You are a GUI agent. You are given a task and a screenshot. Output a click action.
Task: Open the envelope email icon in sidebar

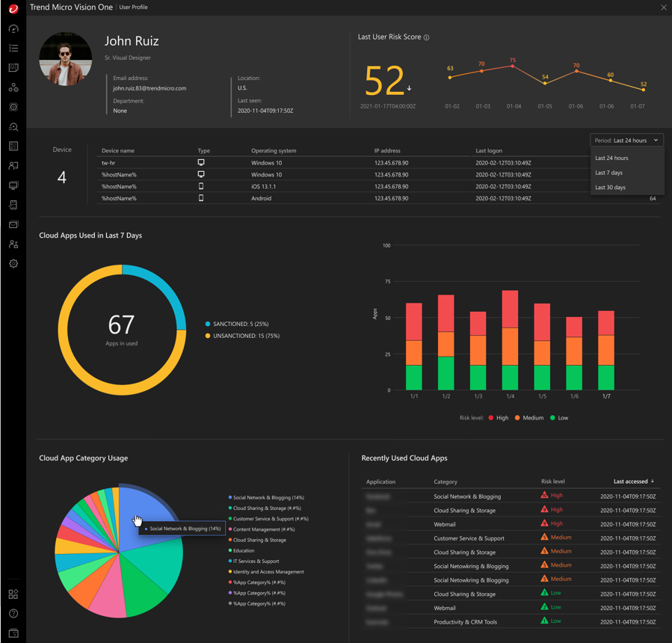13,224
